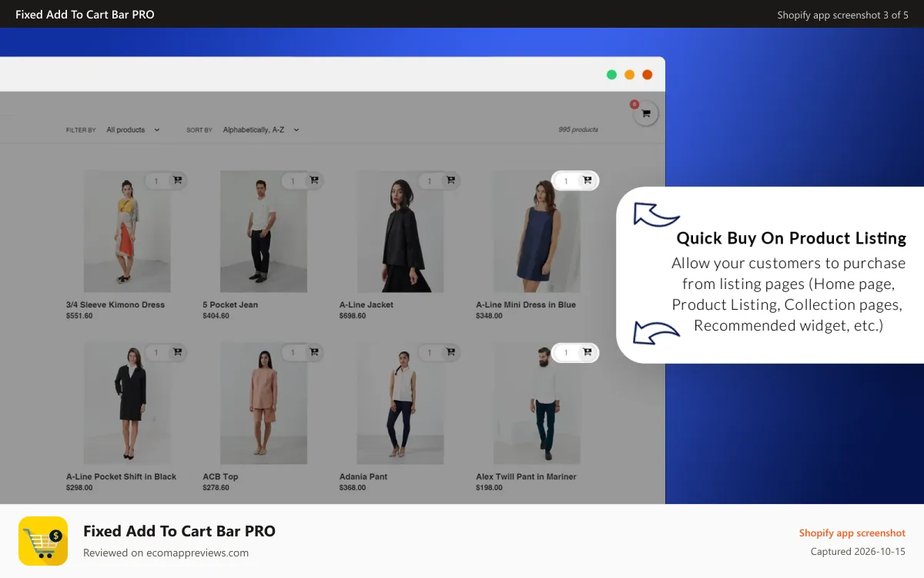The image size is (924, 578).
Task: Click the $698.60 price text
Action: coord(353,316)
